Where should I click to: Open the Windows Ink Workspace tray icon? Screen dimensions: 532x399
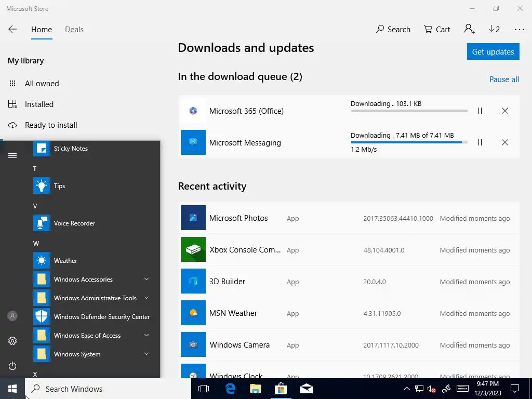[446, 389]
